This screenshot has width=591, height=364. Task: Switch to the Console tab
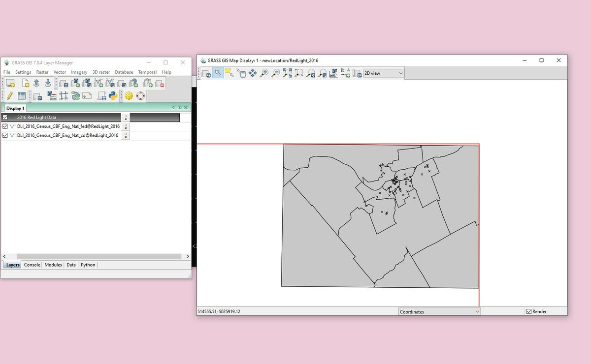click(x=32, y=265)
